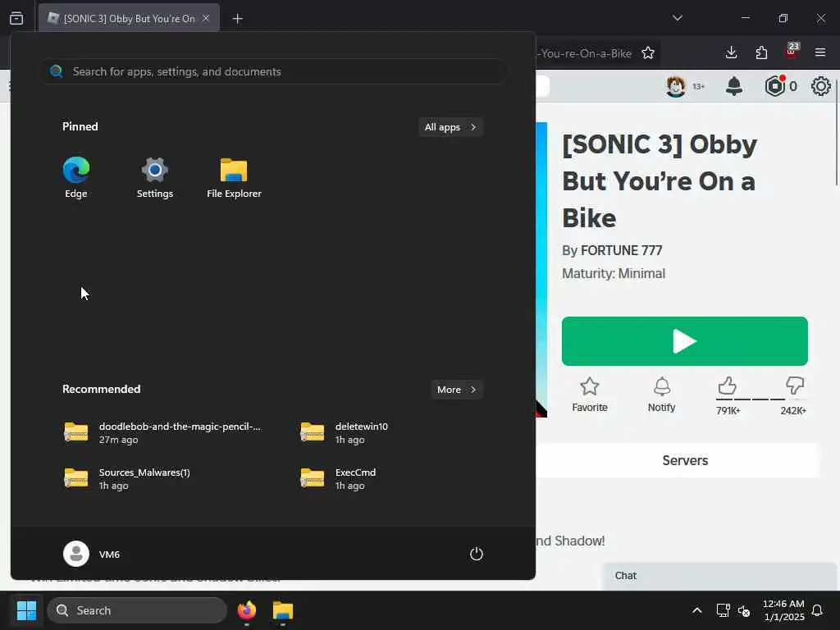The image size is (840, 630).
Task: Click the address bar URL text
Action: pyautogui.click(x=585, y=53)
